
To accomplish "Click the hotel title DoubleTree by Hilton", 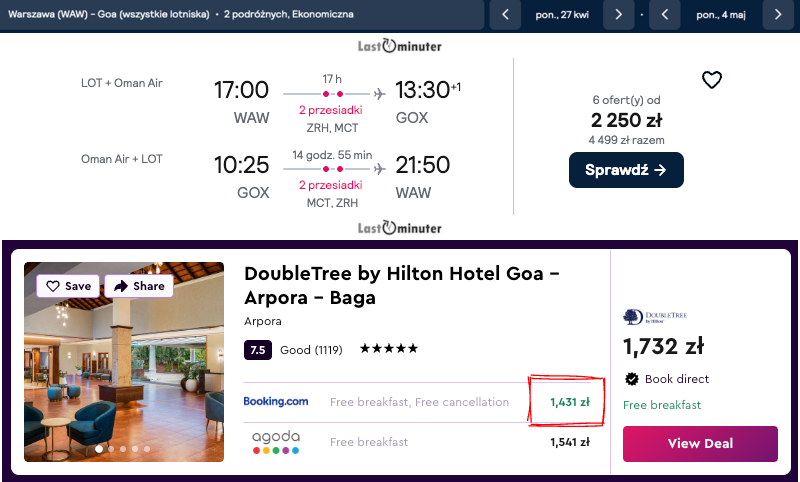I will click(x=402, y=286).
